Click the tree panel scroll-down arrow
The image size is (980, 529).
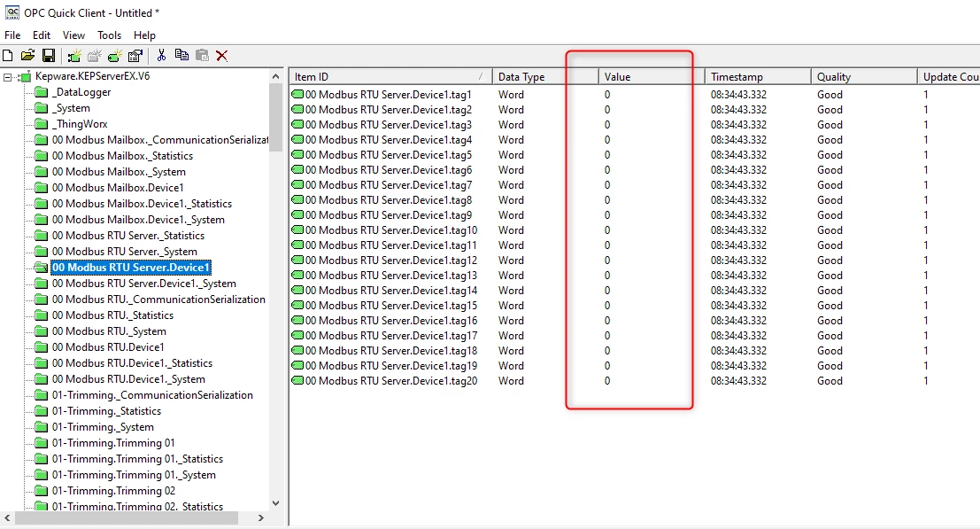coord(275,503)
